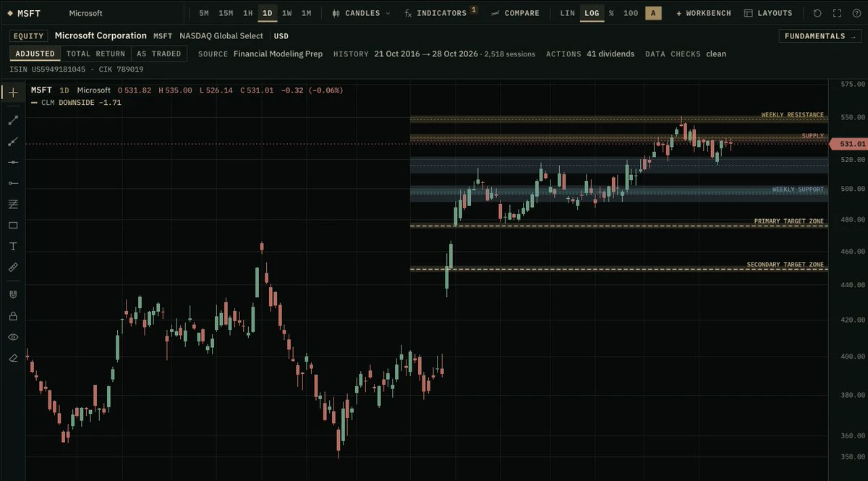Open the Fundamentals page
The height and width of the screenshot is (481, 868).
(820, 36)
